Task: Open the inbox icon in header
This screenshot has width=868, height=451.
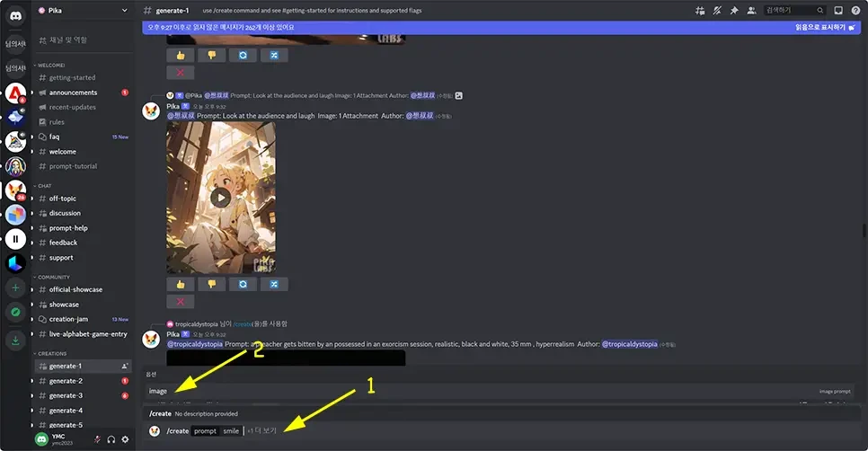Action: pyautogui.click(x=838, y=10)
